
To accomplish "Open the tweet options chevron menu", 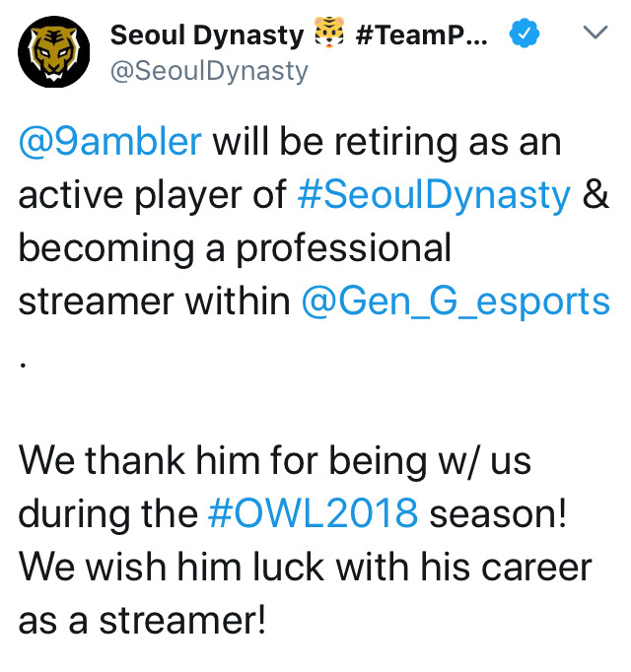I will tap(595, 34).
